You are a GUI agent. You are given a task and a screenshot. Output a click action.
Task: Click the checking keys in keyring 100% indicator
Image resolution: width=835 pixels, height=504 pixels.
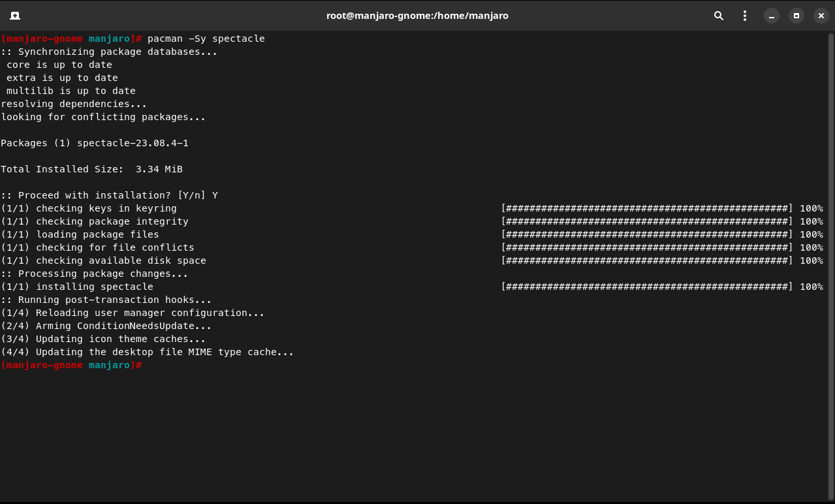(811, 208)
